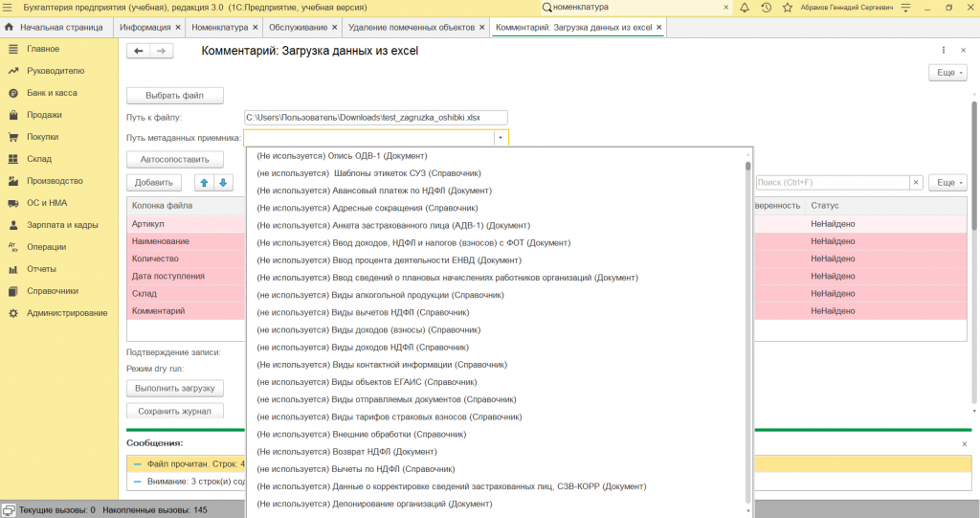The width and height of the screenshot is (980, 518).
Task: Select Возврат НДФЛ (Документ) option
Action: (346, 452)
